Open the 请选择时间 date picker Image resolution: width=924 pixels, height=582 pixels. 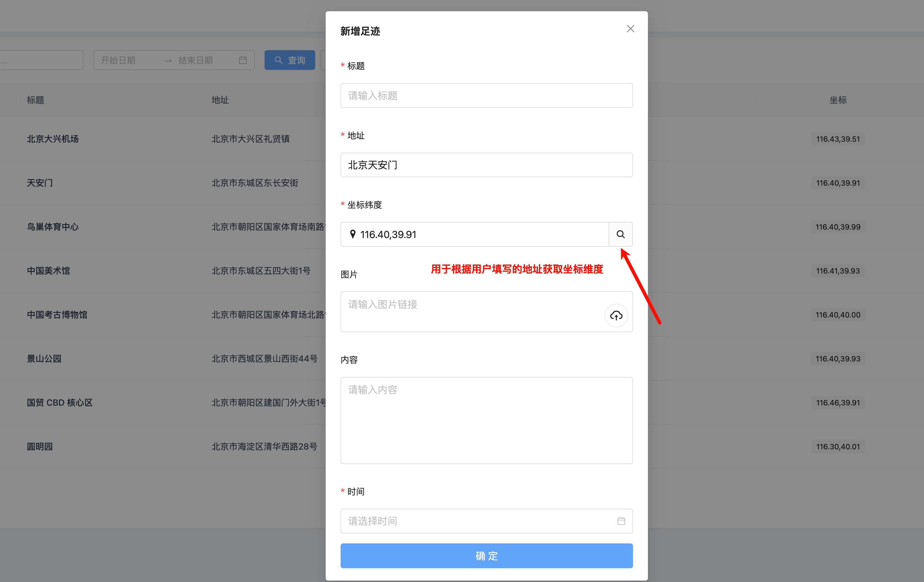487,521
